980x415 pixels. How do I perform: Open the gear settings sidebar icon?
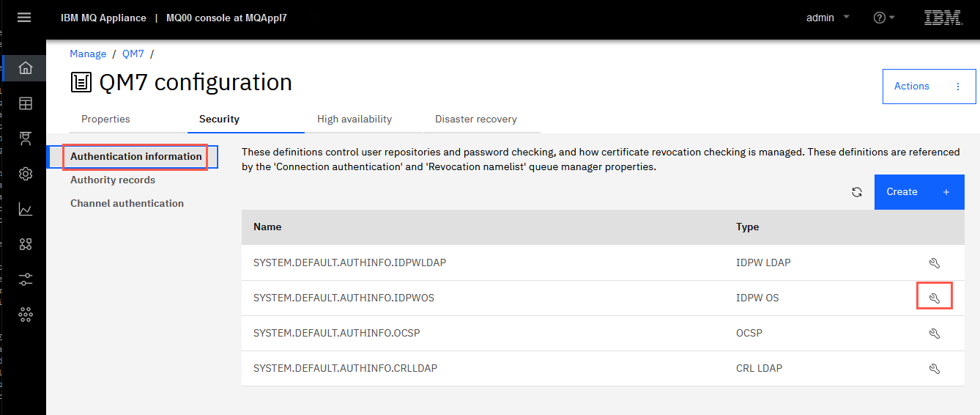point(25,174)
